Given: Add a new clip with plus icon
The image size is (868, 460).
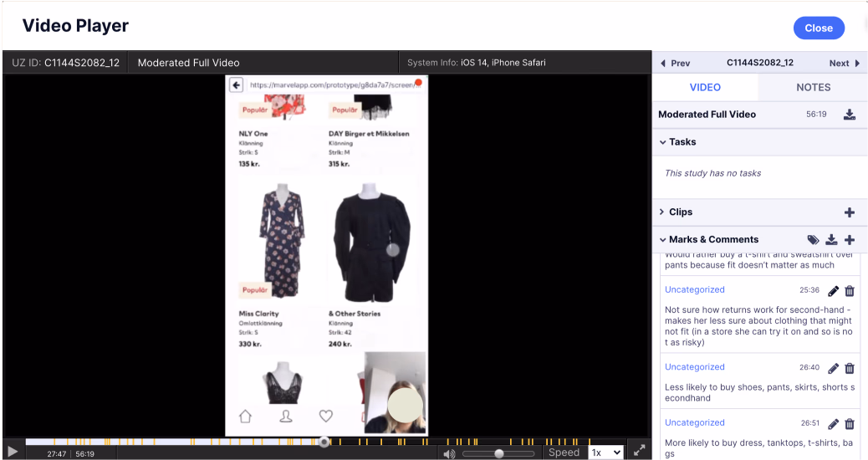Looking at the screenshot, I should point(849,212).
